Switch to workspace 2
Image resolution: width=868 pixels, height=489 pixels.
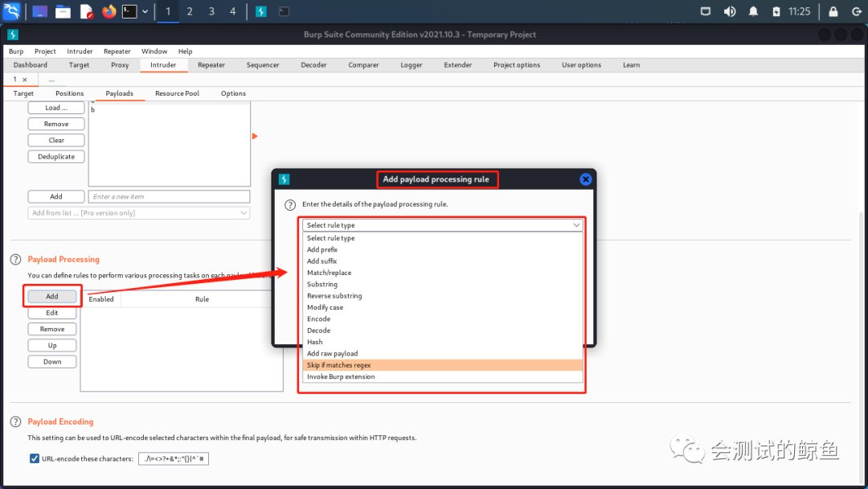[190, 11]
